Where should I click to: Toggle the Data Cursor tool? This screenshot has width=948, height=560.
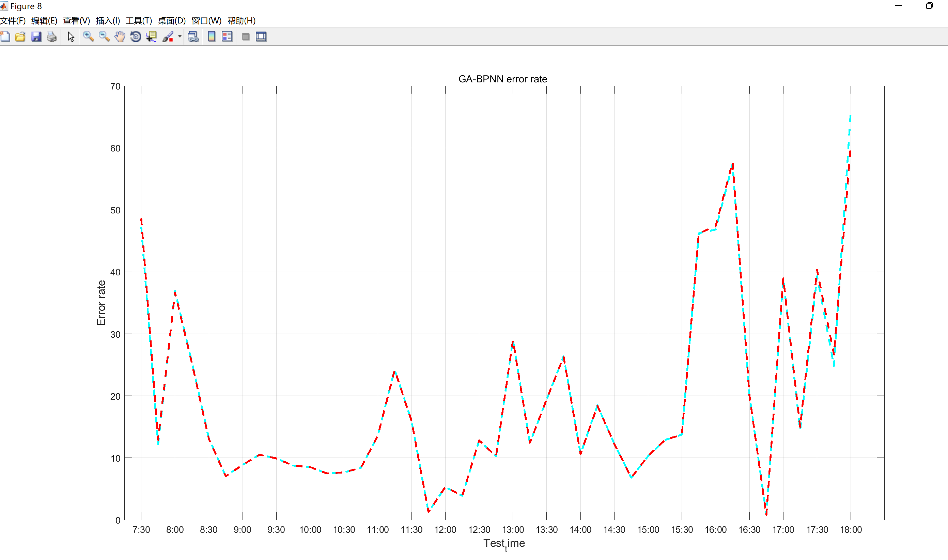click(151, 37)
